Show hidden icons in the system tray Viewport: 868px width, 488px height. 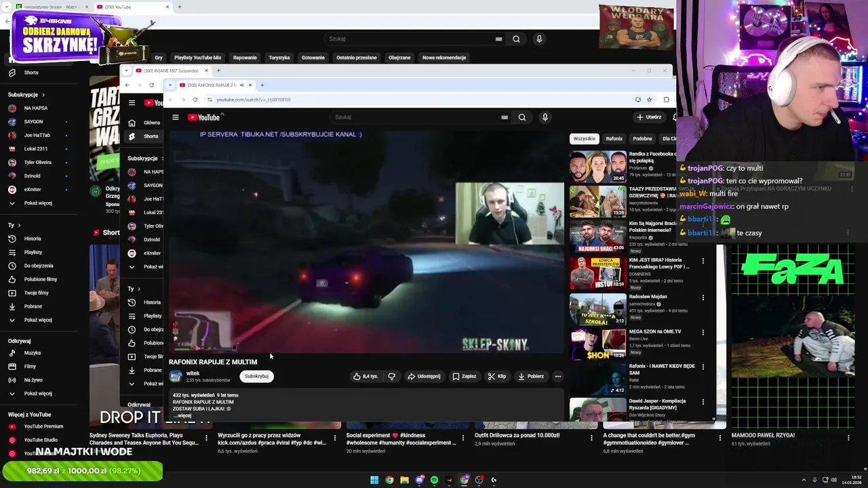[804, 480]
